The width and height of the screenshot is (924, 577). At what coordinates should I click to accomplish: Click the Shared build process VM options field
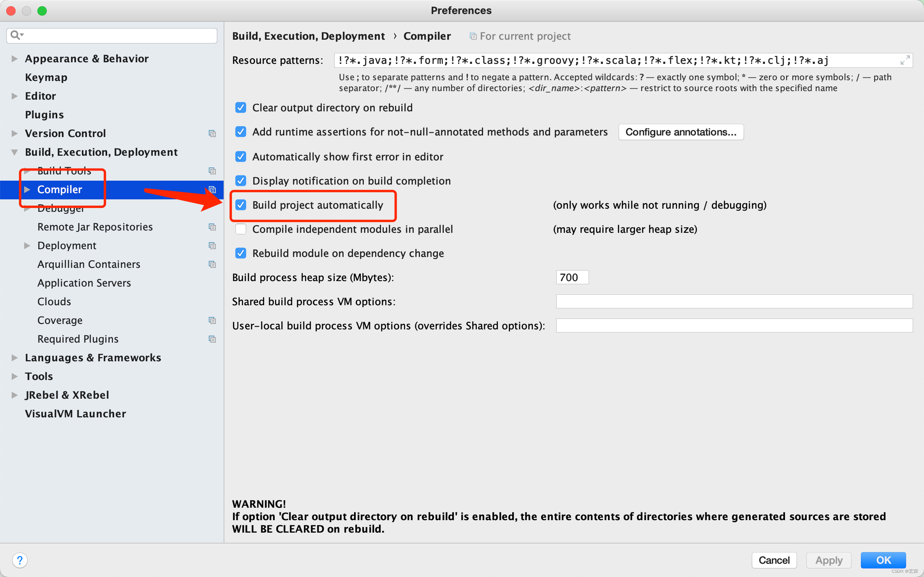tap(735, 301)
